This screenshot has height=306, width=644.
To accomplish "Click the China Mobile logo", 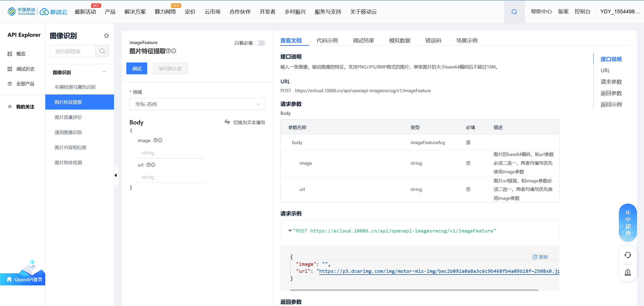I will 21,11.
